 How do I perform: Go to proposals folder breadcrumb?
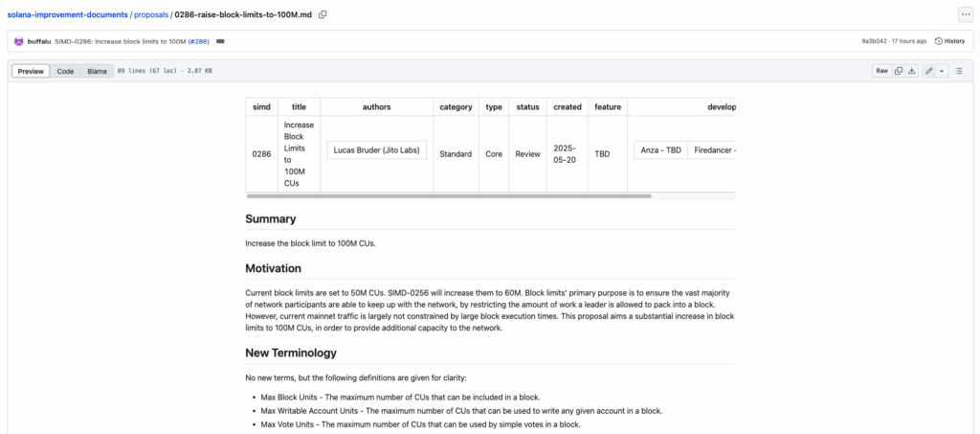(151, 14)
